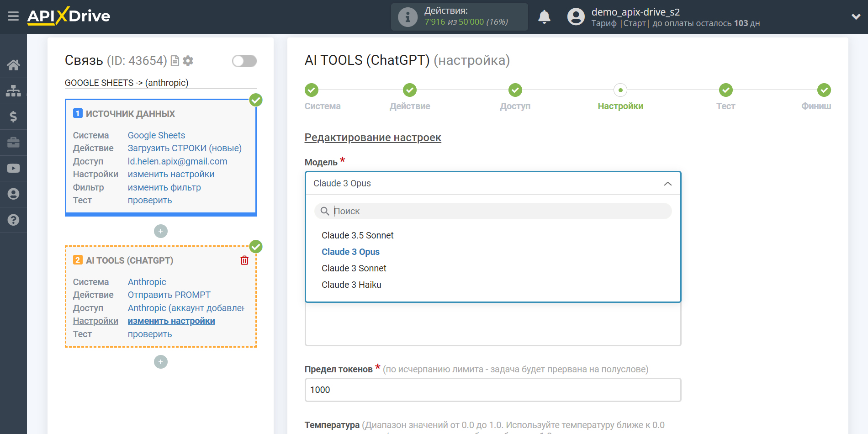The width and height of the screenshot is (868, 434).
Task: Go to Действие step
Action: click(x=410, y=90)
